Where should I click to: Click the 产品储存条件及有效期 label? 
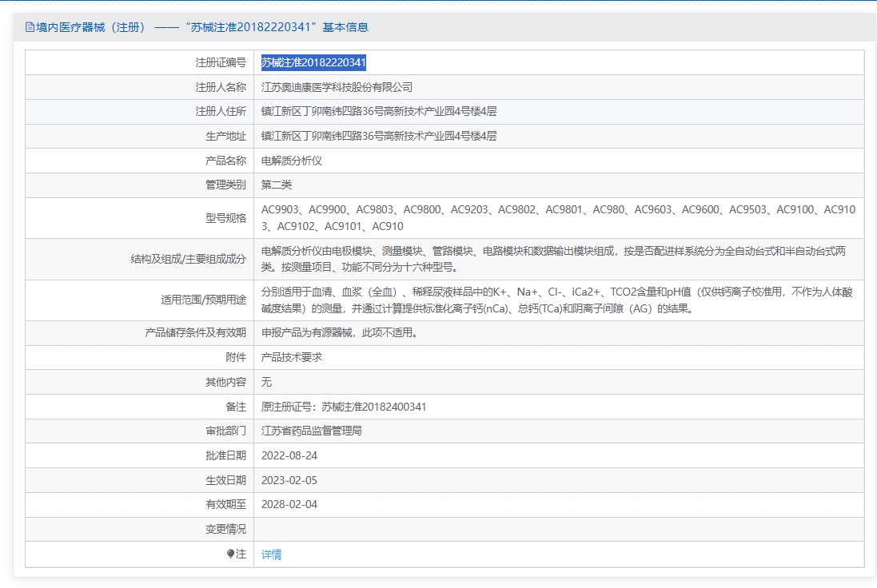(x=195, y=332)
